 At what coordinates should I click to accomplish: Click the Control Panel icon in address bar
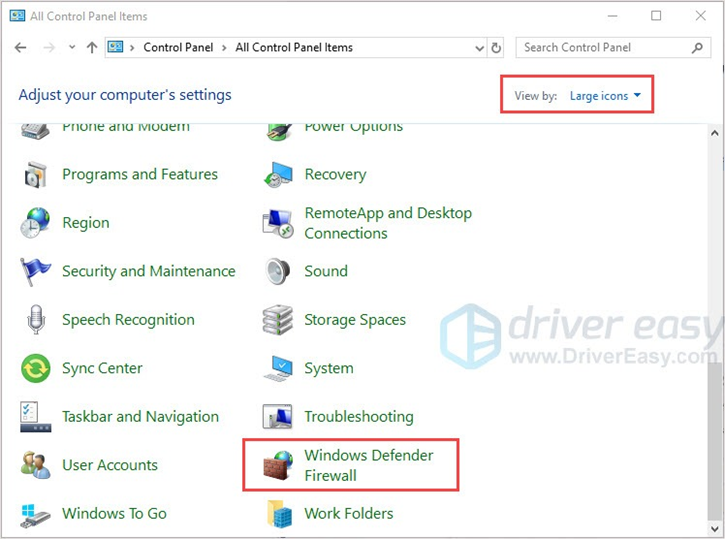[x=115, y=47]
